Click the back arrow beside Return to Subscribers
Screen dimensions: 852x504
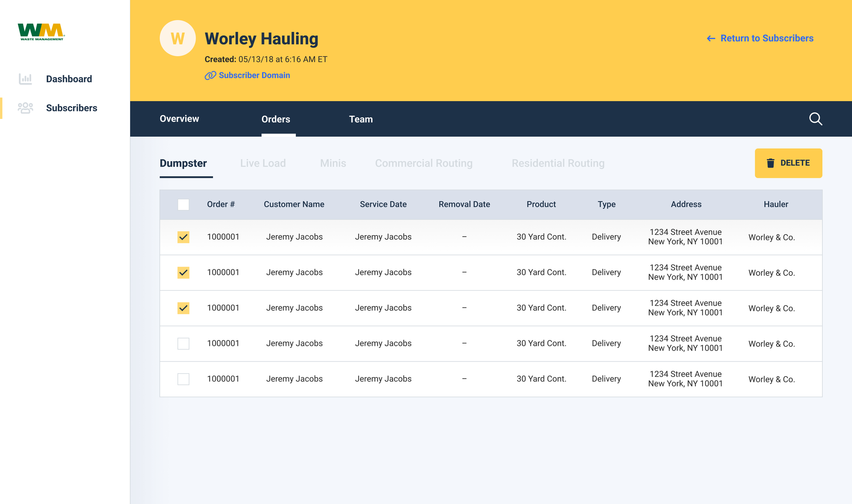(x=711, y=39)
